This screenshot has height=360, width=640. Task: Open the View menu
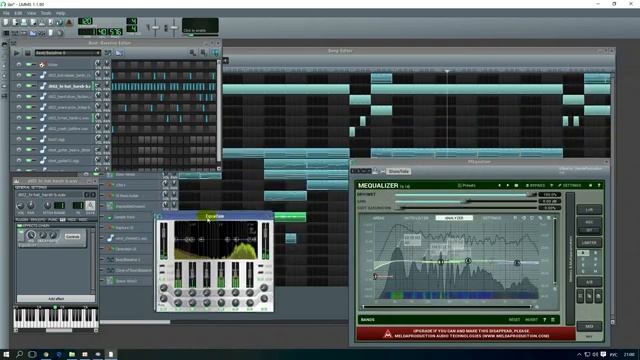31,13
